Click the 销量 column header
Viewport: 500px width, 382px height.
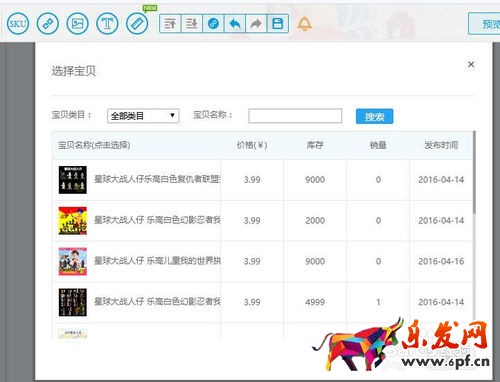[x=378, y=145]
